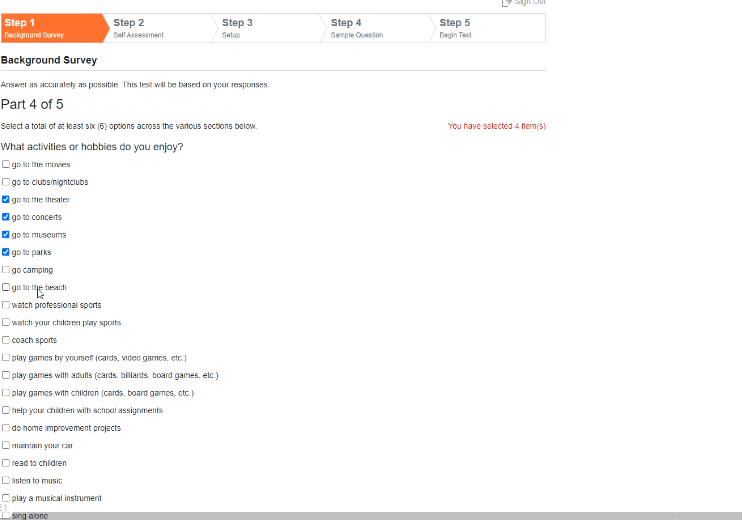Check 'play a musical instrument' option

coord(6,498)
